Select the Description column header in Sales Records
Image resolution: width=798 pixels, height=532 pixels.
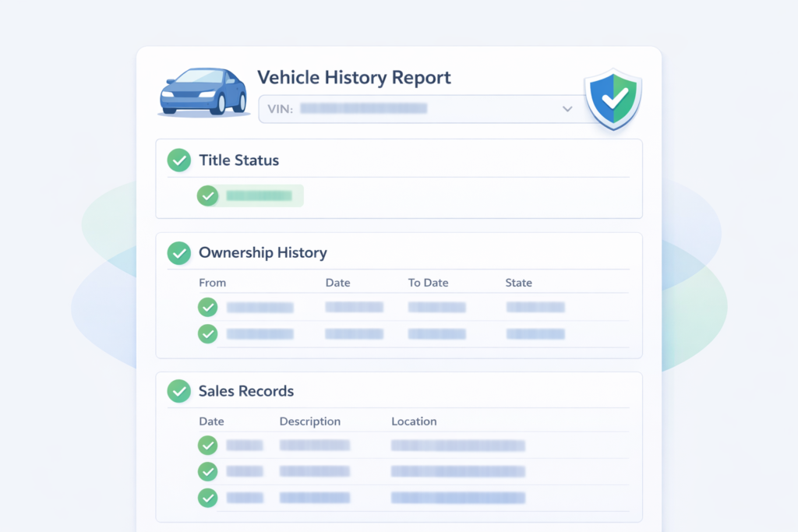309,421
